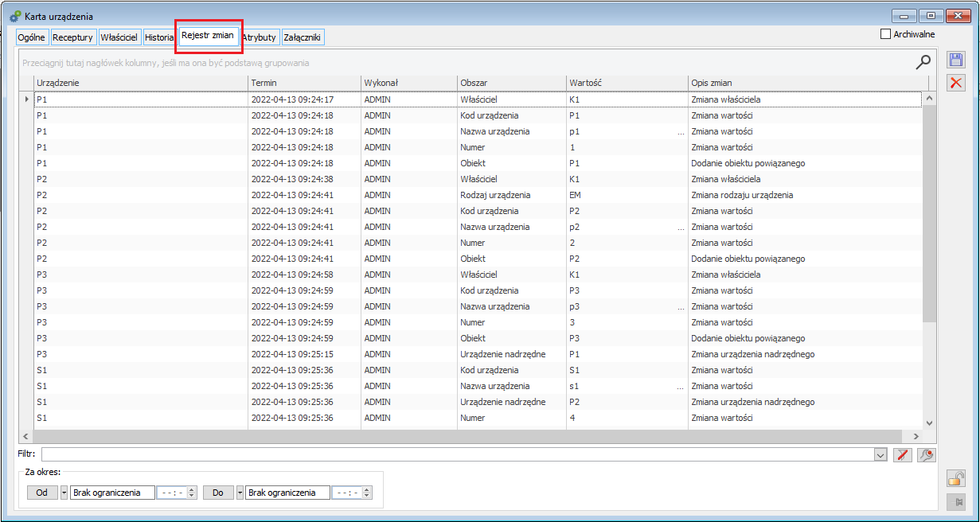Click the Do date button
The height and width of the screenshot is (522, 980).
pyautogui.click(x=217, y=493)
